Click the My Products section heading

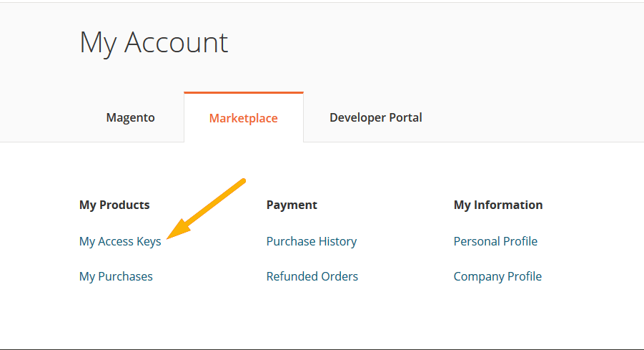(x=114, y=205)
